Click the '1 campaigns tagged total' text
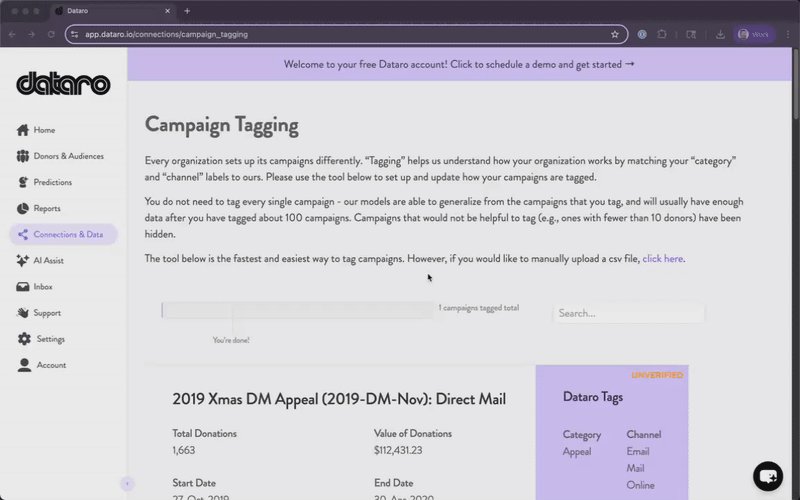The width and height of the screenshot is (800, 500). click(x=479, y=308)
